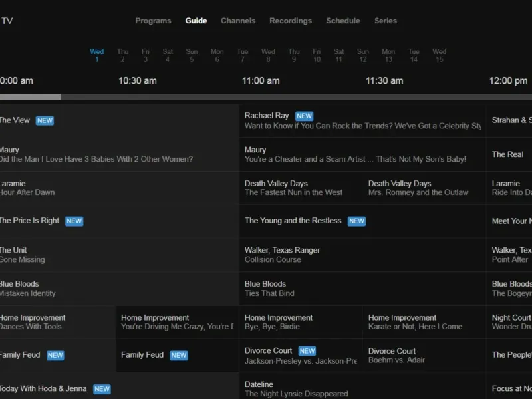Viewport: 532px width, 399px height.
Task: Open the Recordings tab
Action: (291, 21)
